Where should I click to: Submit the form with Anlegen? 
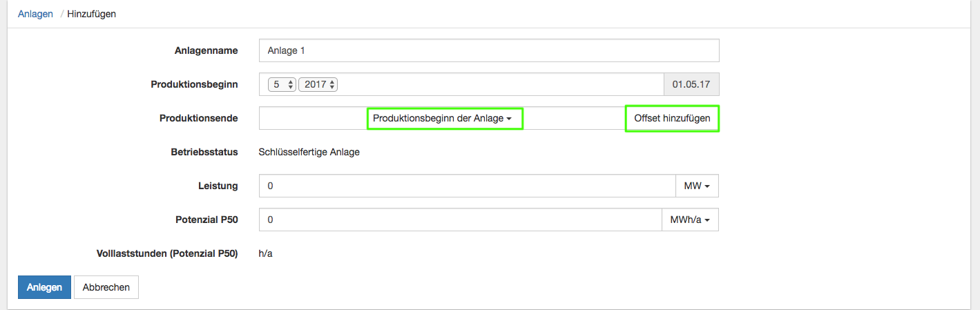click(44, 287)
